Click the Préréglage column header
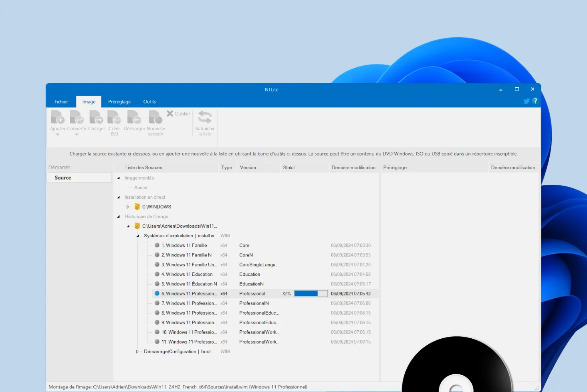 (435, 168)
